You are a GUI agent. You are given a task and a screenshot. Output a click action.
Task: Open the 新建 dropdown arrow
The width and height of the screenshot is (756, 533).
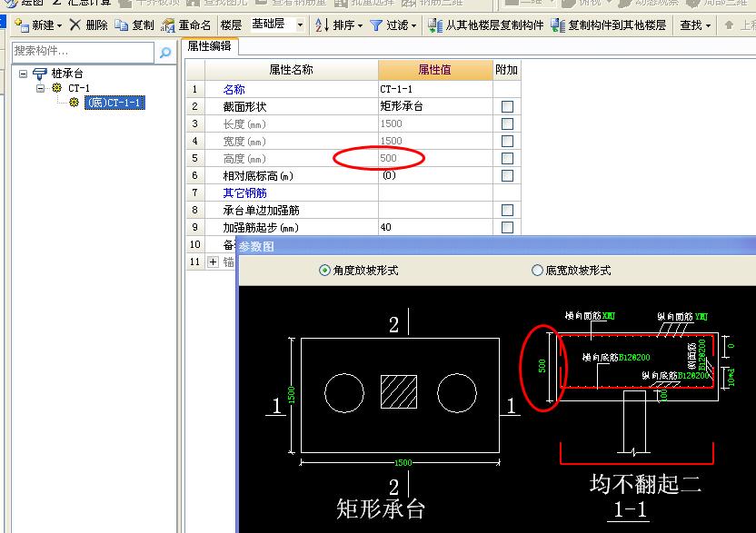59,25
